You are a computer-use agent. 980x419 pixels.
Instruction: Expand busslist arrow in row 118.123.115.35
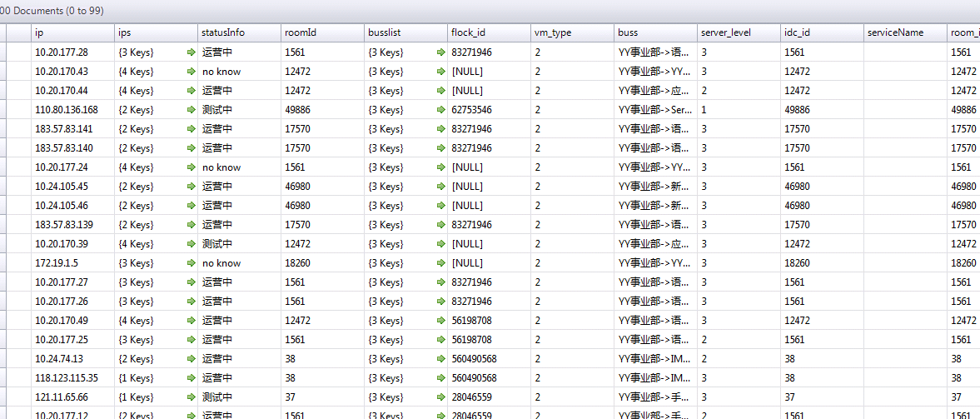click(440, 378)
